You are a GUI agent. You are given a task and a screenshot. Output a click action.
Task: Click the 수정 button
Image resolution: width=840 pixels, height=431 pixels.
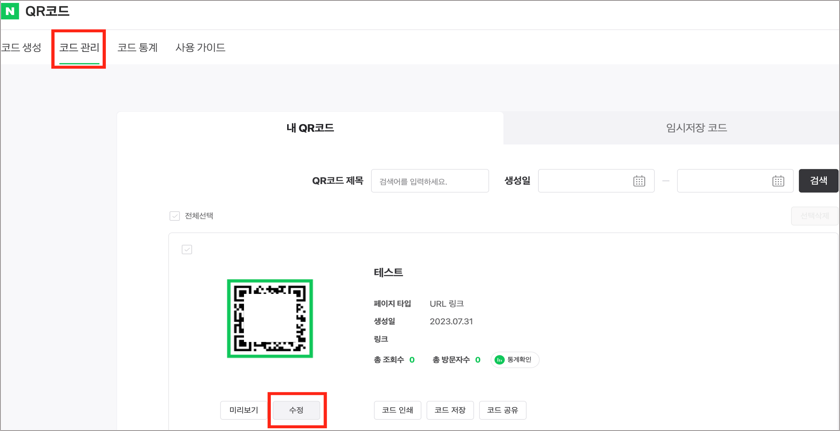click(296, 411)
